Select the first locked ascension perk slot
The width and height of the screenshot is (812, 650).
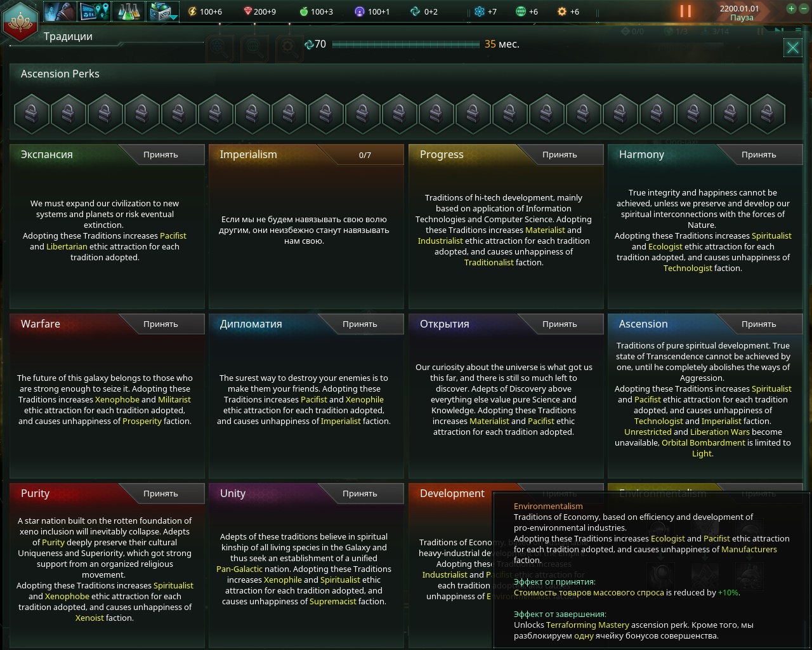pos(32,114)
